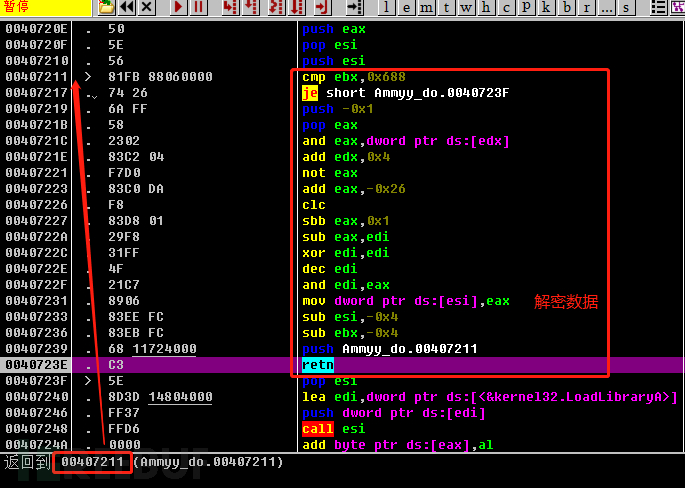Run the program with the play icon

178,7
